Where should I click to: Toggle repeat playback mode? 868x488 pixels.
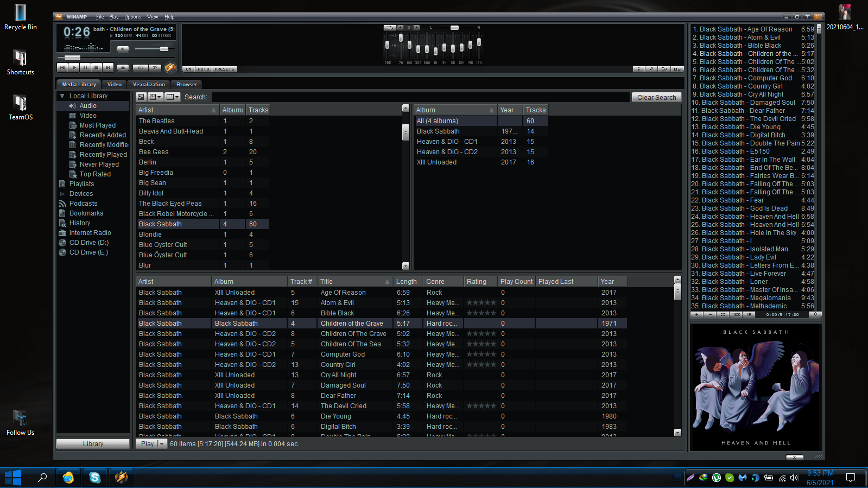155,68
